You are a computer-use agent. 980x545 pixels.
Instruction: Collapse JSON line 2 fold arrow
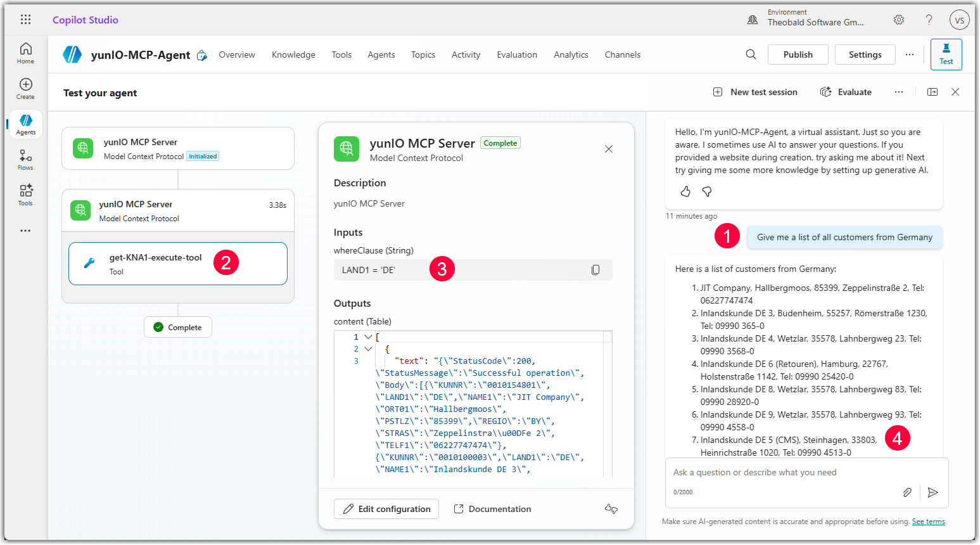(368, 349)
